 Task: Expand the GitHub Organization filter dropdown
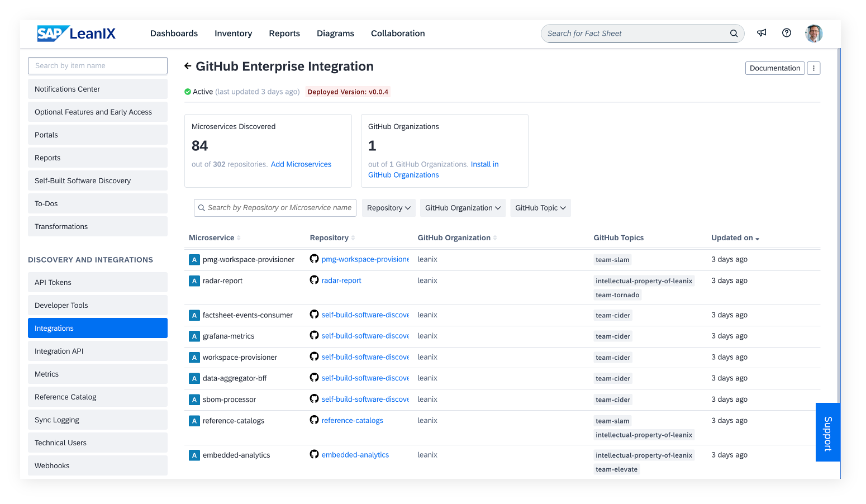463,208
